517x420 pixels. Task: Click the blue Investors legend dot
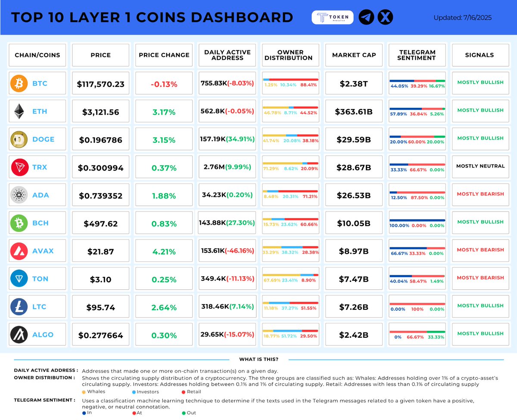[134, 392]
